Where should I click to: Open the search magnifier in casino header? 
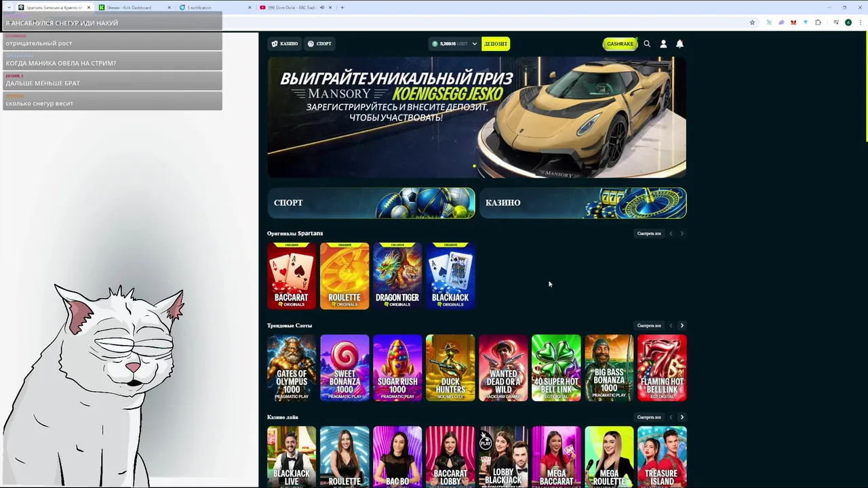(647, 43)
